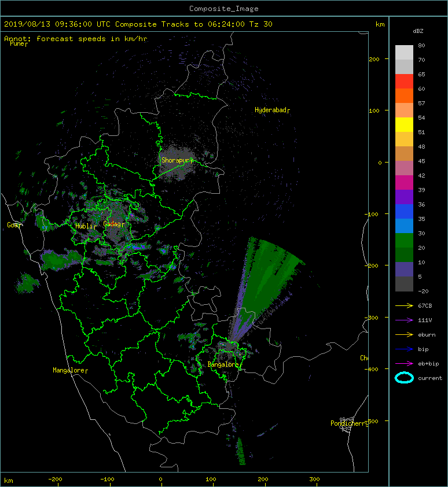Select the red 60-65 dBZ swatch
The height and width of the screenshot is (487, 448).
tap(404, 82)
